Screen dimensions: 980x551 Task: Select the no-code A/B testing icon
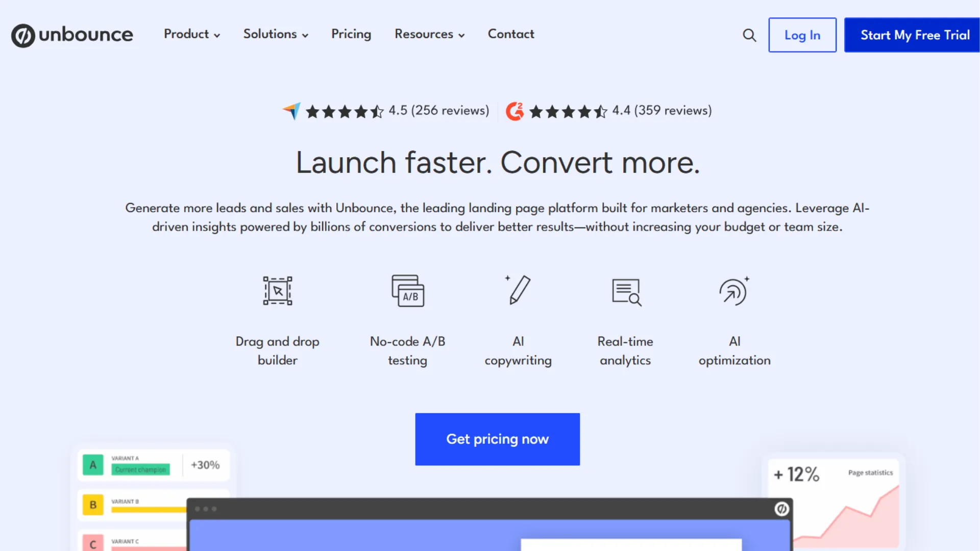(407, 290)
